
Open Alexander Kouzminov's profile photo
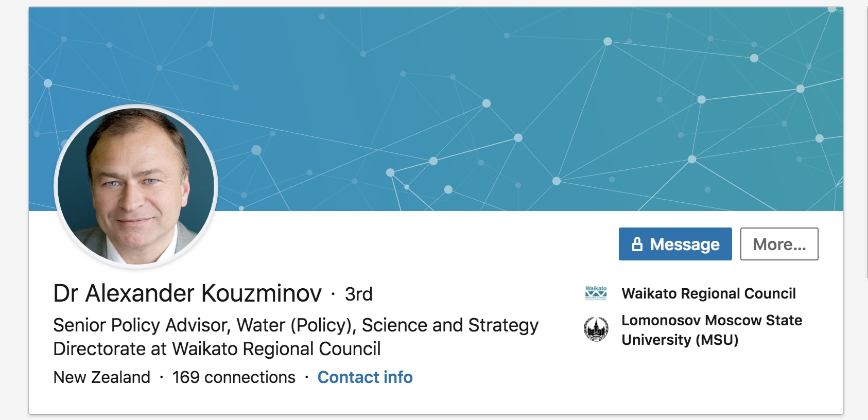tap(136, 186)
